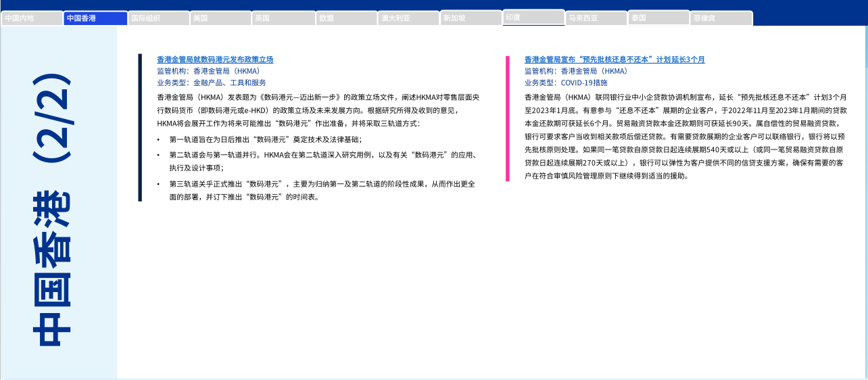
Task: Go to the 美国 tab
Action: coord(220,18)
